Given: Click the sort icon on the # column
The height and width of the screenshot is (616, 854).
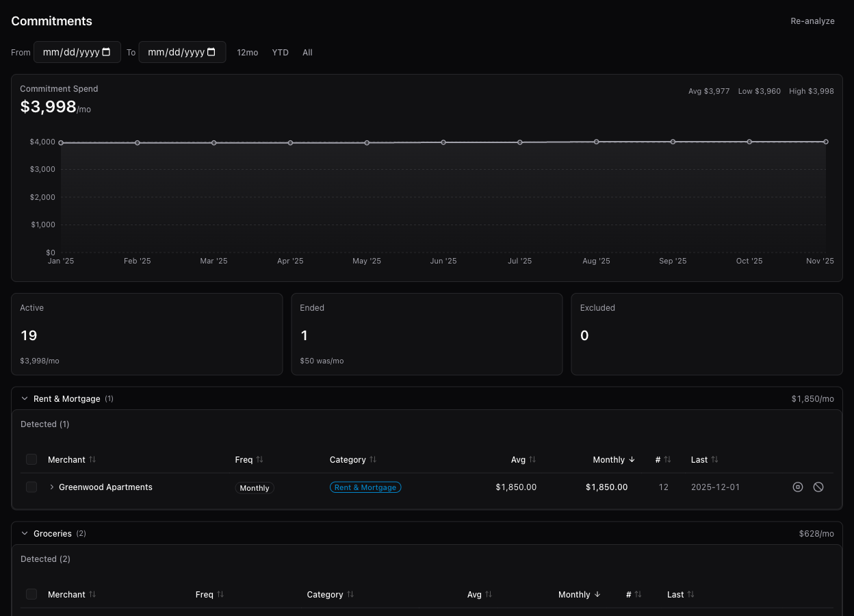Looking at the screenshot, I should point(667,459).
